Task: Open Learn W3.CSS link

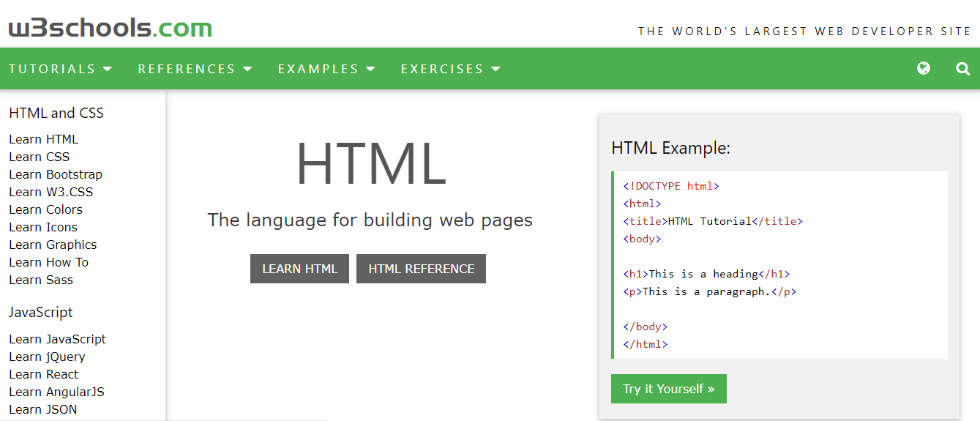Action: pos(51,192)
